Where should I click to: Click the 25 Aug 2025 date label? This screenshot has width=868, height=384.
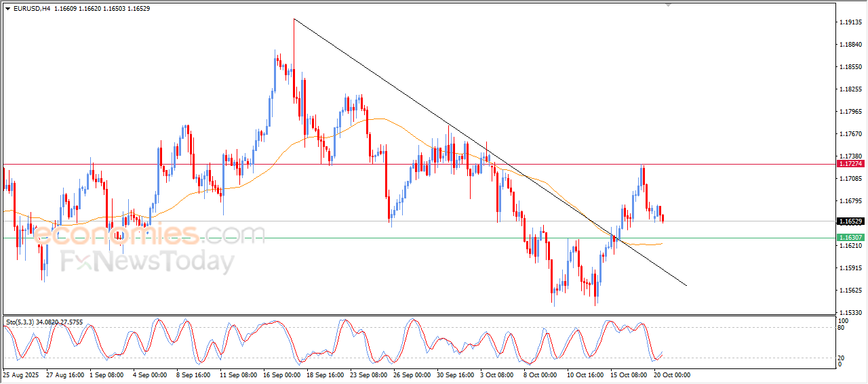point(20,375)
